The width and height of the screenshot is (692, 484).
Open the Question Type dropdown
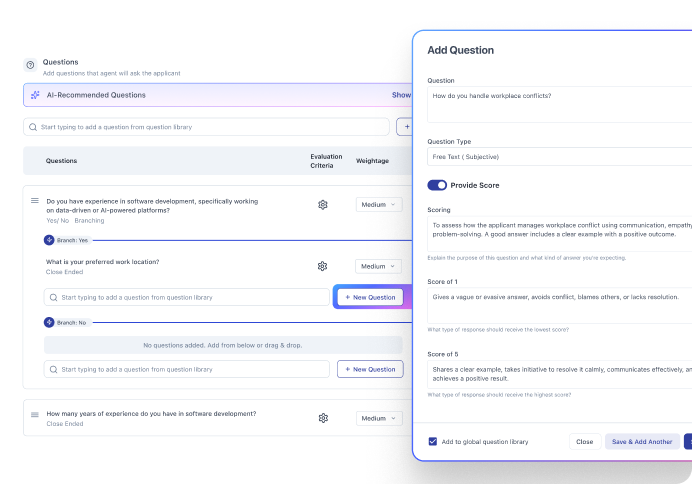point(558,157)
